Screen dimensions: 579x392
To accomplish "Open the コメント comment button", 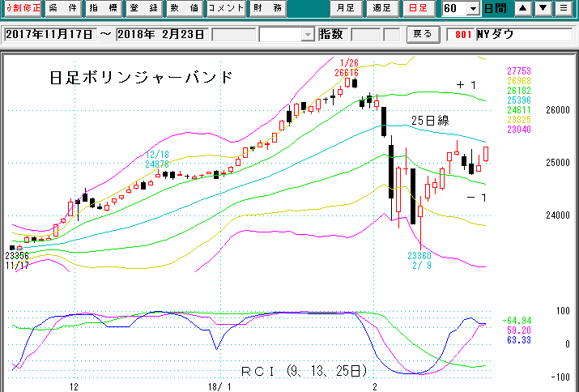I will point(226,9).
